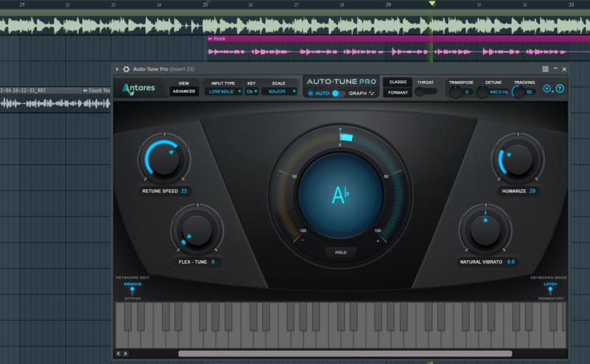This screenshot has height=364, width=590.
Task: Open the Auto-Tune settings gear icon
Action: click(547, 88)
